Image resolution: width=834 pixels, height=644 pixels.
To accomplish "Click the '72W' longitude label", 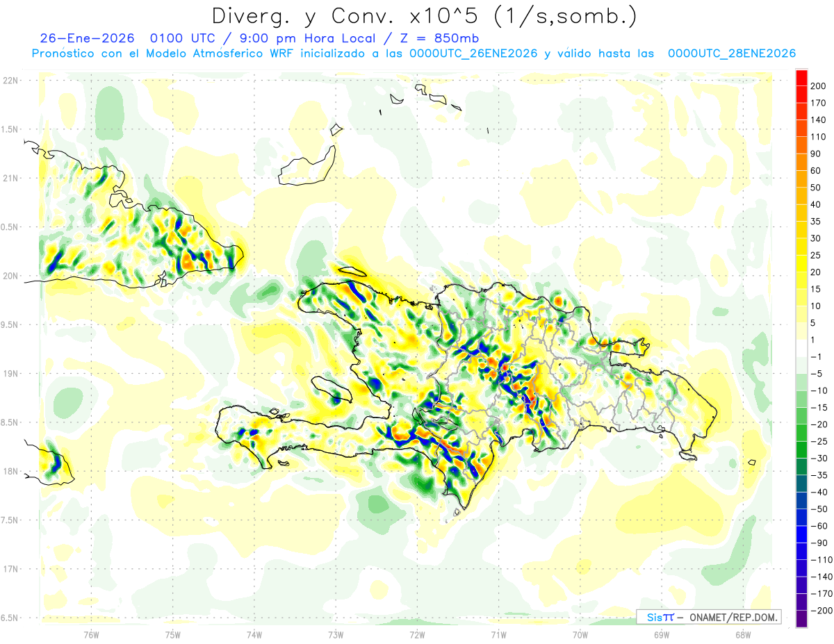I will tap(417, 634).
